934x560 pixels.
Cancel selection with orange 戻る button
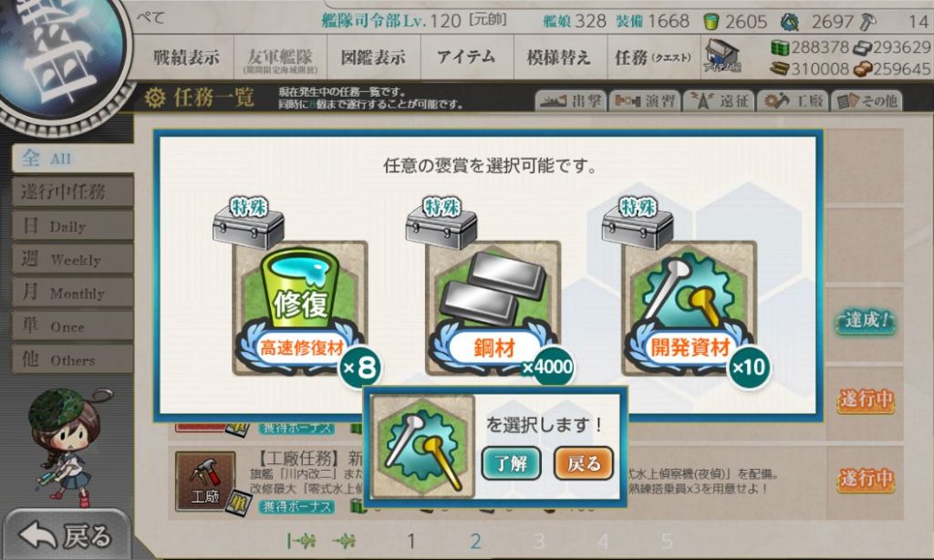click(583, 463)
